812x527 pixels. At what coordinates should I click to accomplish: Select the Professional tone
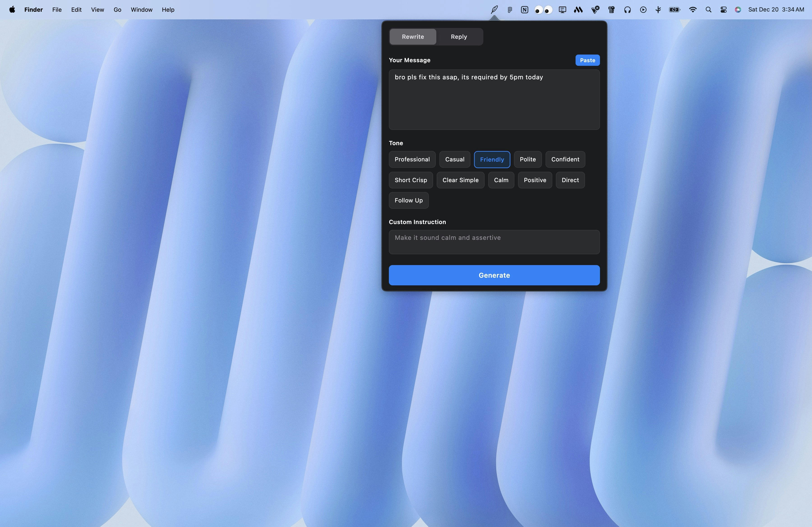point(412,159)
